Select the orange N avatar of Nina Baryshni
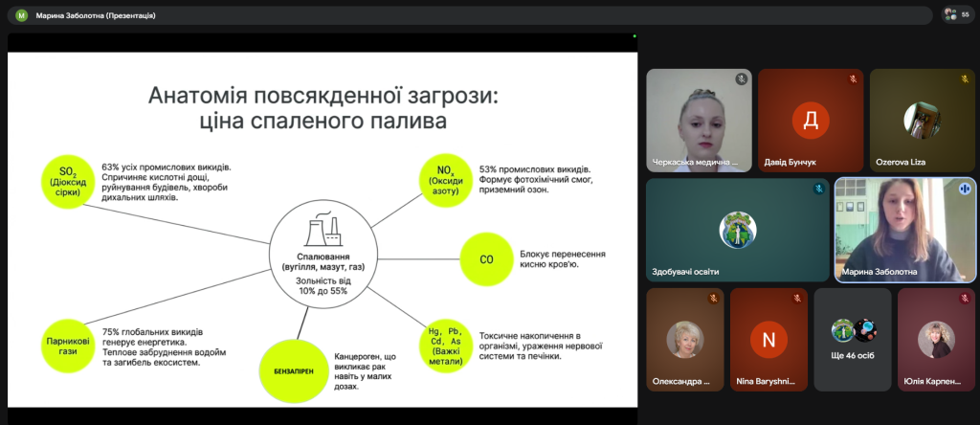 (768, 338)
